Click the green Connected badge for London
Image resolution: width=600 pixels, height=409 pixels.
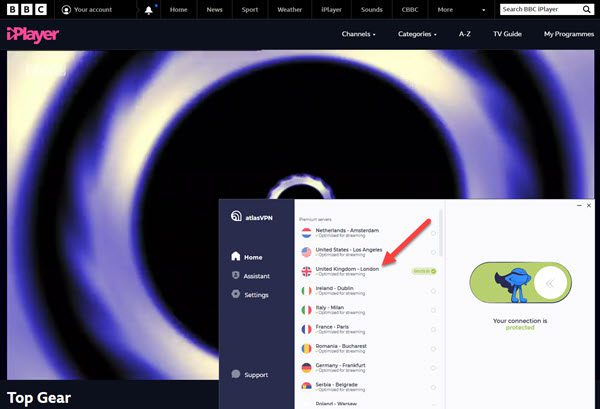424,271
